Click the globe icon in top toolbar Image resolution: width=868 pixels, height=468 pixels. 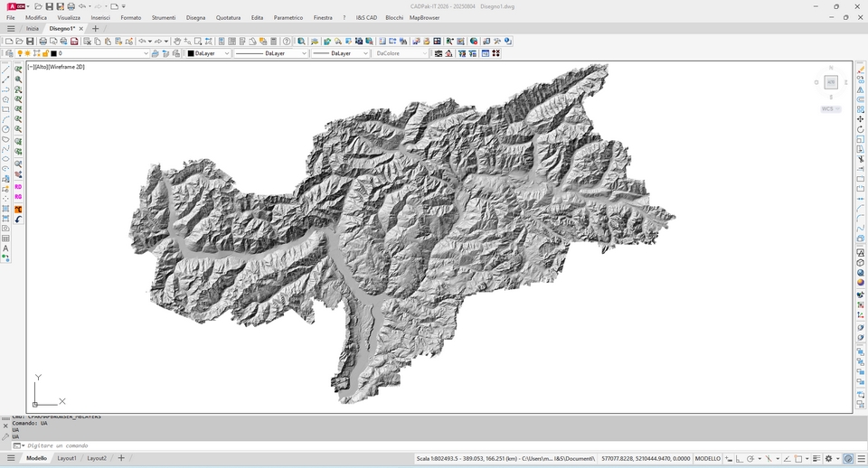(473, 41)
